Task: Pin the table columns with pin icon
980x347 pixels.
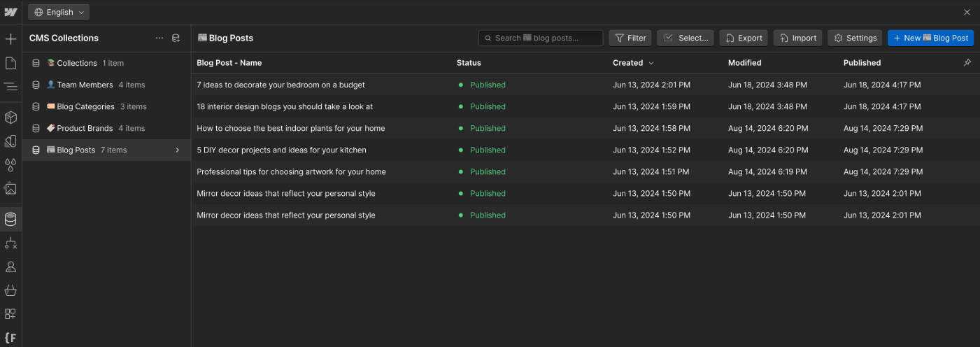Action: pos(967,63)
